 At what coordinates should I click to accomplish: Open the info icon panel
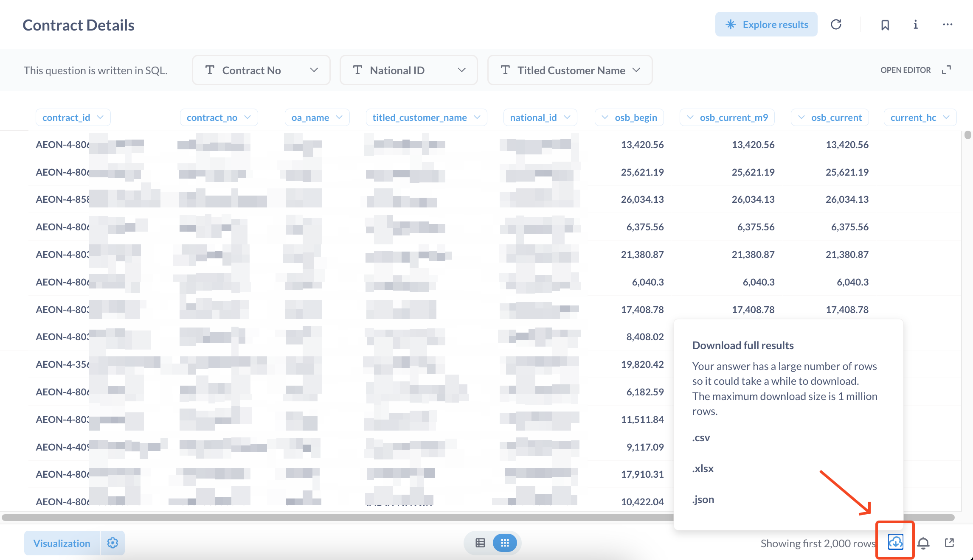click(x=916, y=25)
